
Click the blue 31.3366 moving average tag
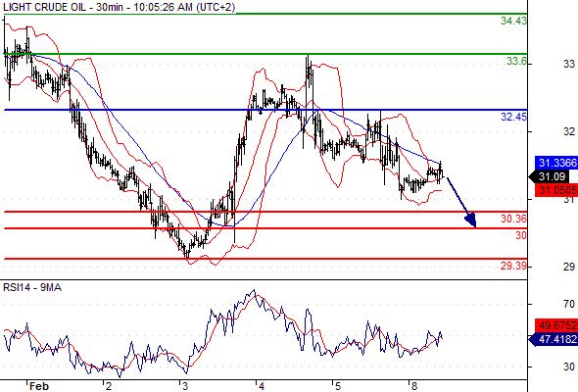556,163
